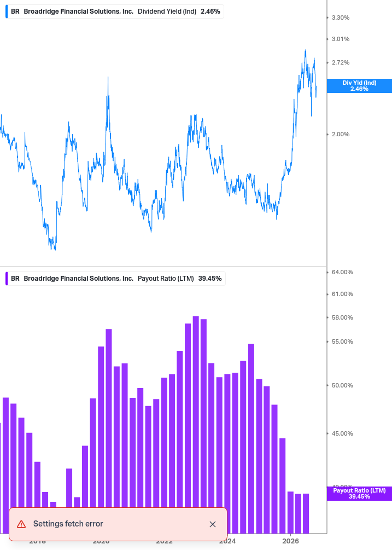The height and width of the screenshot is (550, 392).
Task: Click the 2024 label on time axis
Action: click(227, 541)
